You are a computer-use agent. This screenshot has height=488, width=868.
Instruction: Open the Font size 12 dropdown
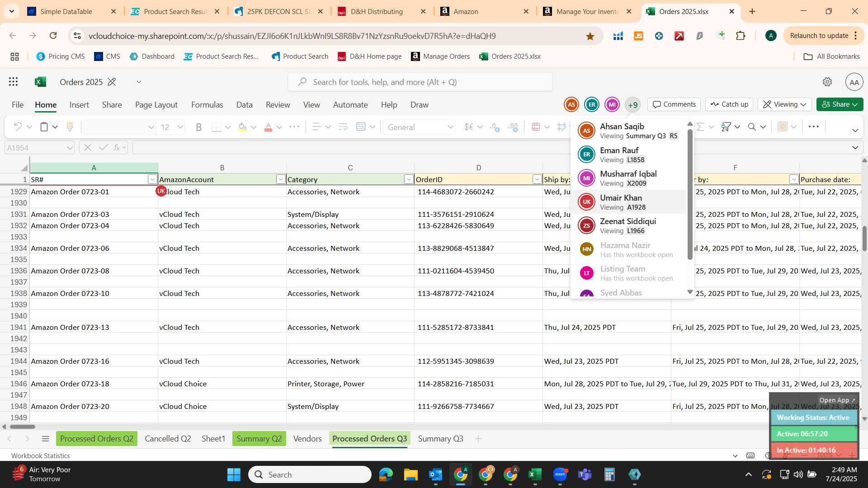[180, 127]
